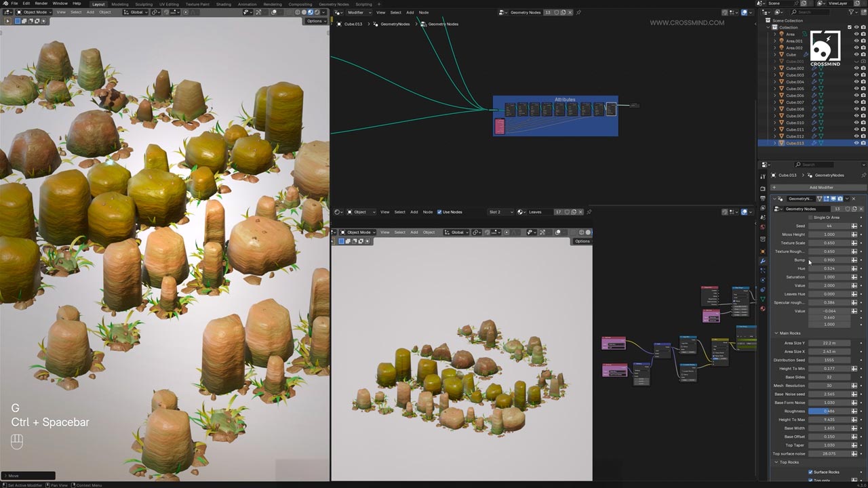Click the Add Modifier button
The image size is (868, 488).
tap(821, 187)
